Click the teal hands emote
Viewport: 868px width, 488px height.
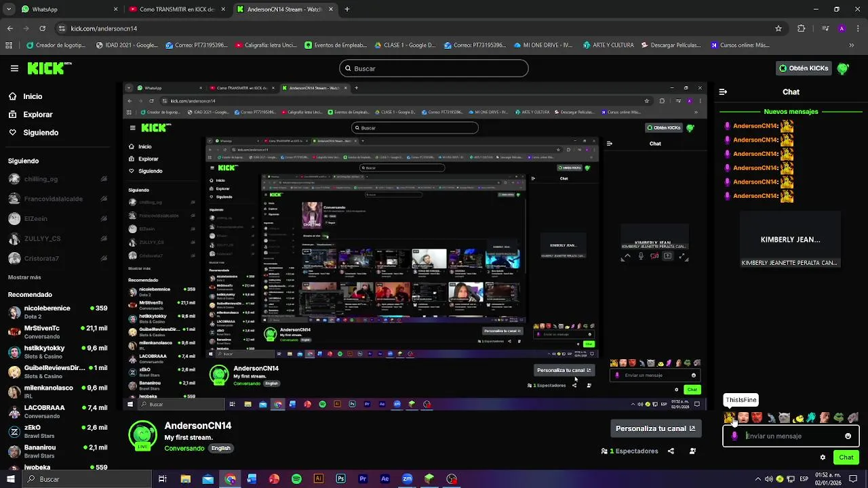coord(812,418)
